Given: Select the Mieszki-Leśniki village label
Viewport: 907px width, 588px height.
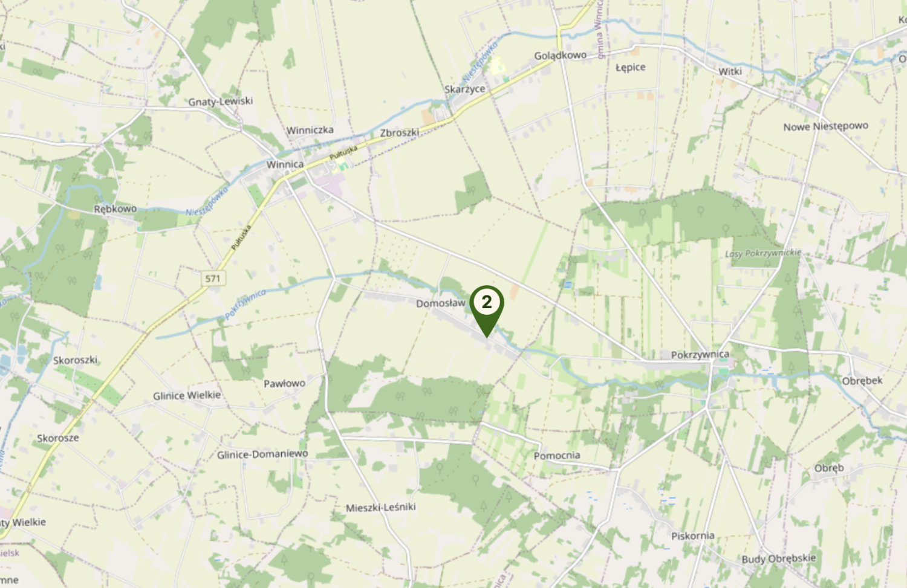Looking at the screenshot, I should [x=380, y=507].
